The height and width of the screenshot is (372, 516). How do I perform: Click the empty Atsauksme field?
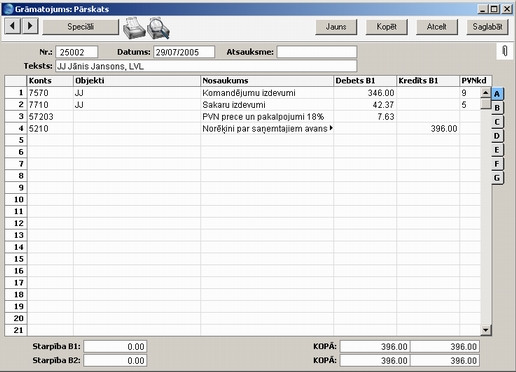tap(317, 52)
